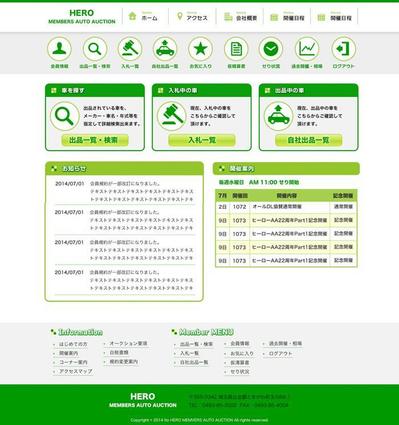This screenshot has width=399, height=425.
Task: Click the 出品中の車 card header
Action: [x=309, y=90]
